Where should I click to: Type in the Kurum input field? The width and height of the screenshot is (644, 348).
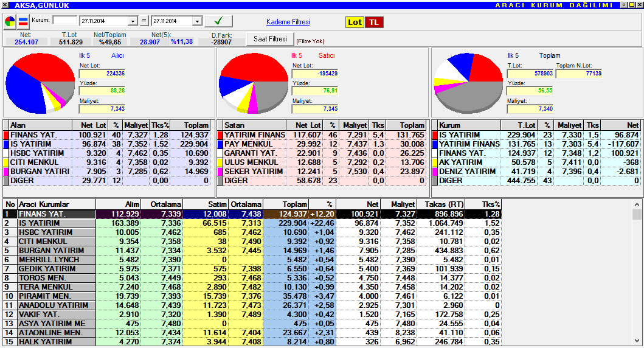click(64, 21)
